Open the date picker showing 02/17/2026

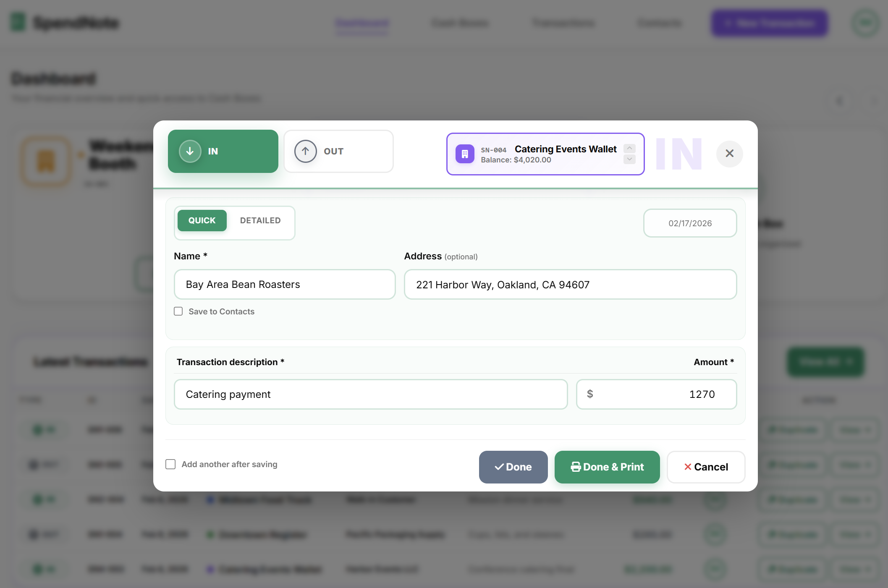point(690,223)
